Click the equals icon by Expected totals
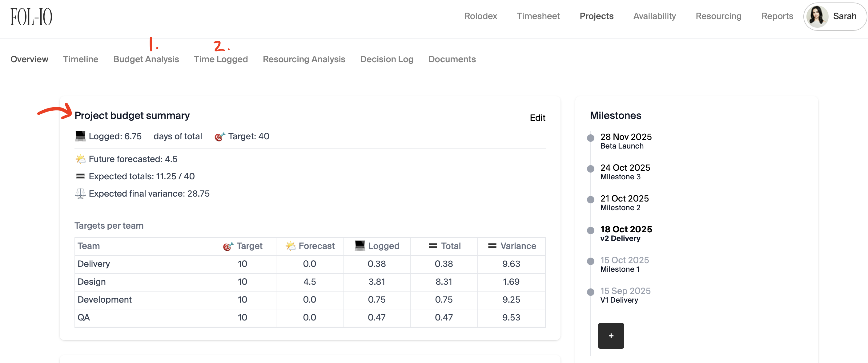Image resolution: width=868 pixels, height=363 pixels. [x=80, y=176]
